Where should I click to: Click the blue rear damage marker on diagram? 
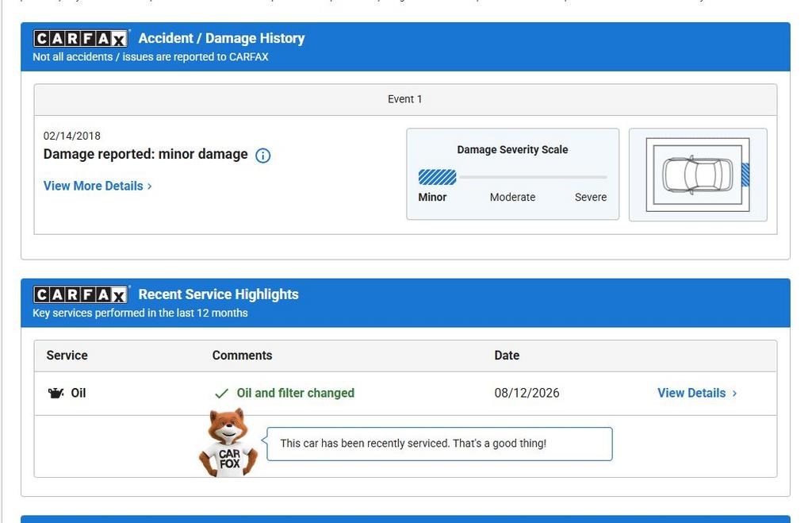tap(745, 175)
